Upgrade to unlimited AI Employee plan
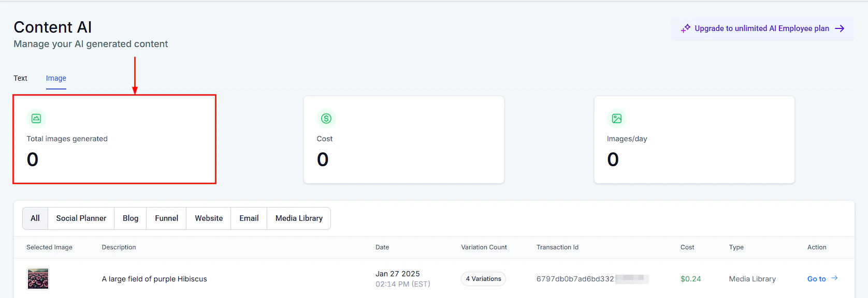868x298 pixels. (x=762, y=28)
